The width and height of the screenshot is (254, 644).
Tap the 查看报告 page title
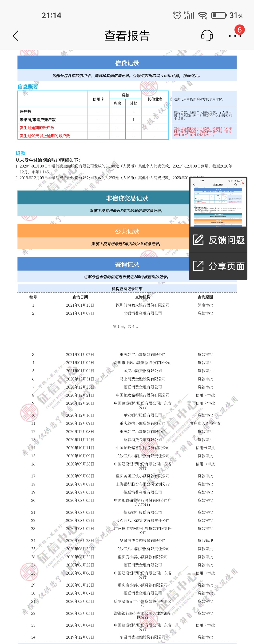(x=127, y=36)
